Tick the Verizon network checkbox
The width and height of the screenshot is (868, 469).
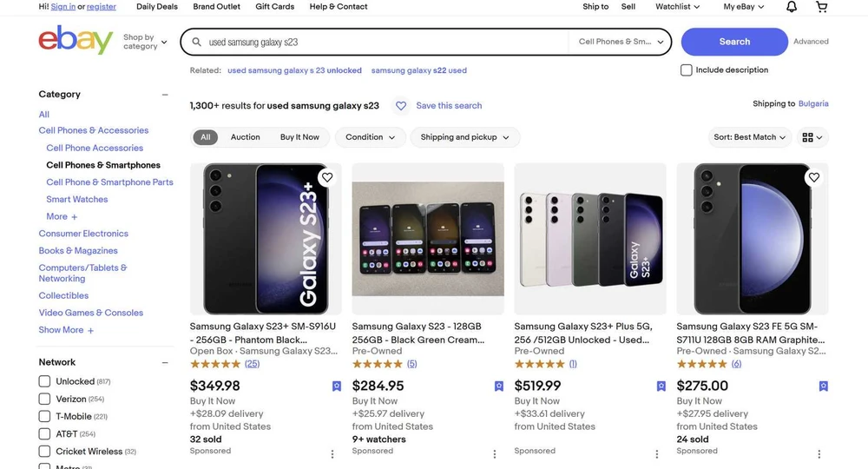pos(44,399)
